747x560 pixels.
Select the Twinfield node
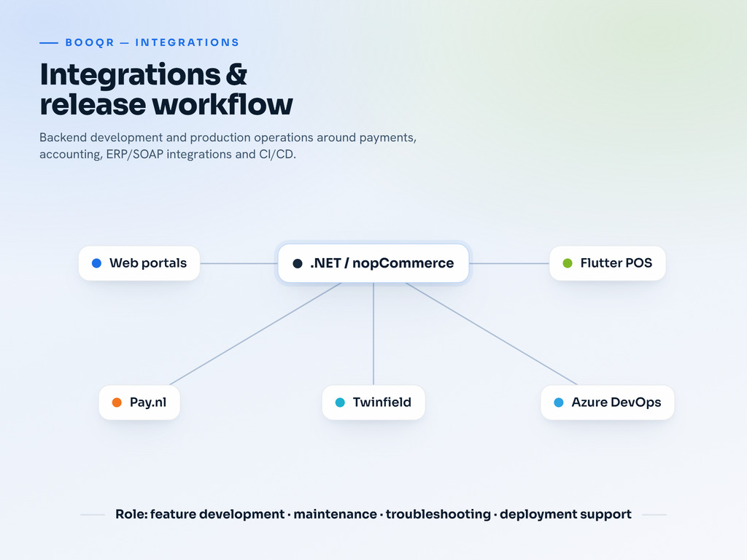pyautogui.click(x=373, y=402)
